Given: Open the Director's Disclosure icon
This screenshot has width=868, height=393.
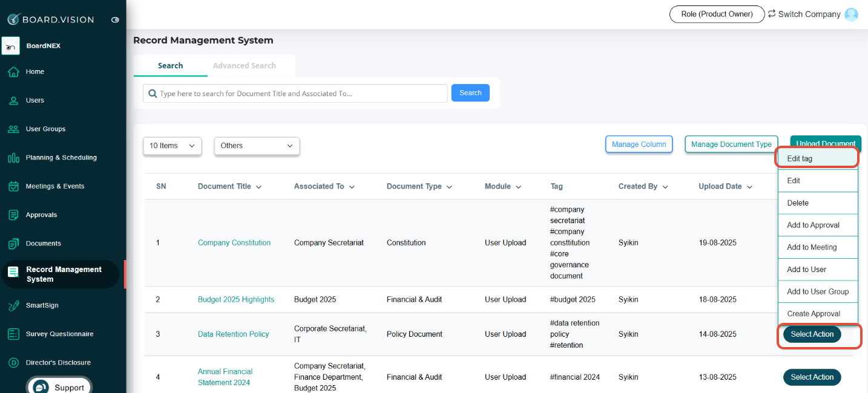Looking at the screenshot, I should coord(13,363).
